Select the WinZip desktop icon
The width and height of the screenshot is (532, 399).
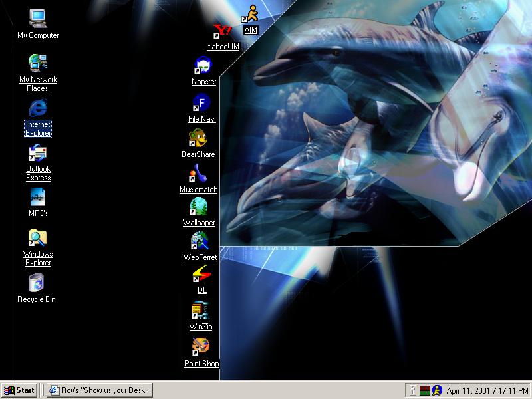200,310
